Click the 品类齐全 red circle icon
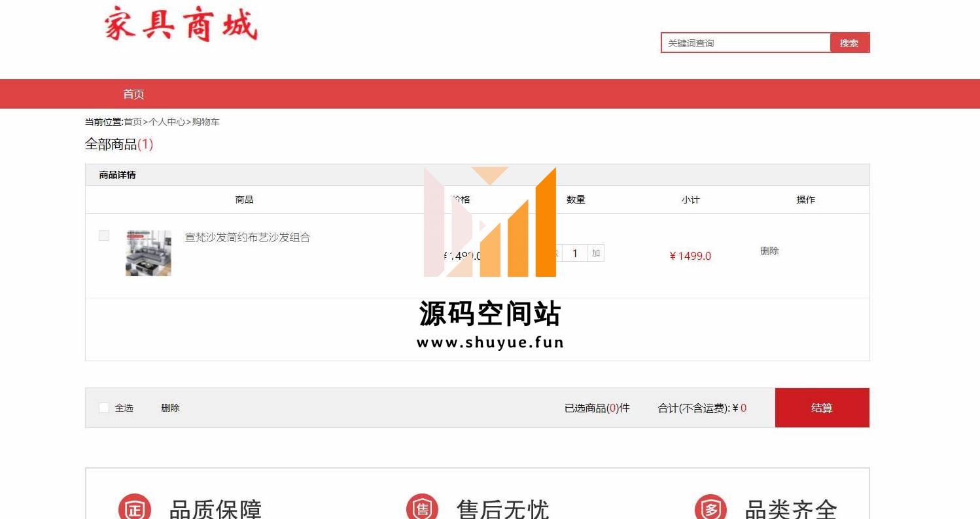Image resolution: width=980 pixels, height=519 pixels. [710, 509]
